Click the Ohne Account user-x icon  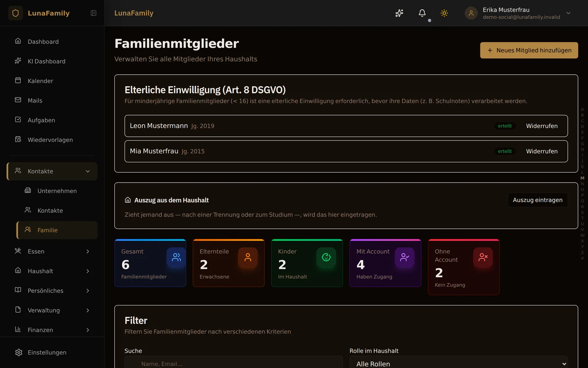[x=483, y=257]
